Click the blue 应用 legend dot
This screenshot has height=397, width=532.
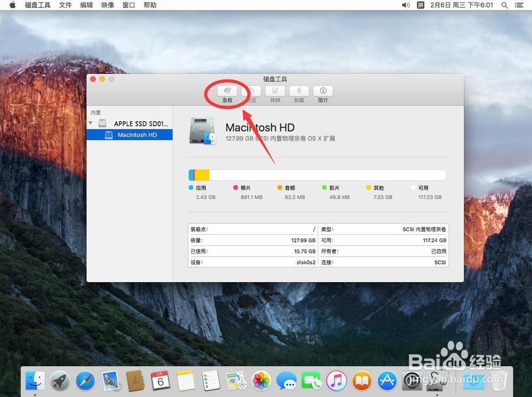[x=191, y=188]
